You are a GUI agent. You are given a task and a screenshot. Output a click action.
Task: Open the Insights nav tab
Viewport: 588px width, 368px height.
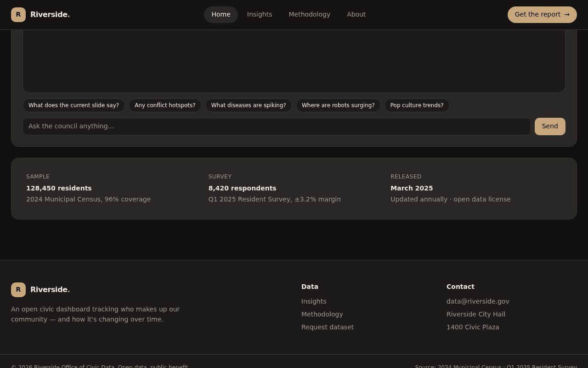[x=260, y=15]
